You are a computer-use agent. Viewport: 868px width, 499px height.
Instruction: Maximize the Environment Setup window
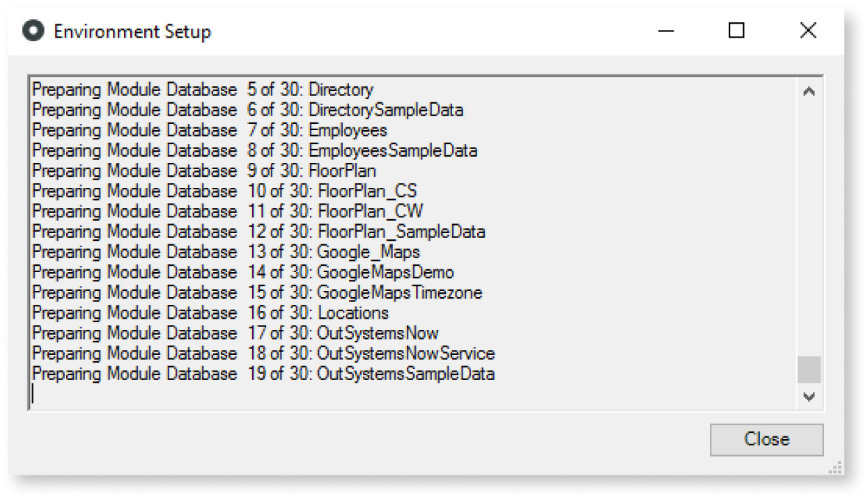(736, 31)
